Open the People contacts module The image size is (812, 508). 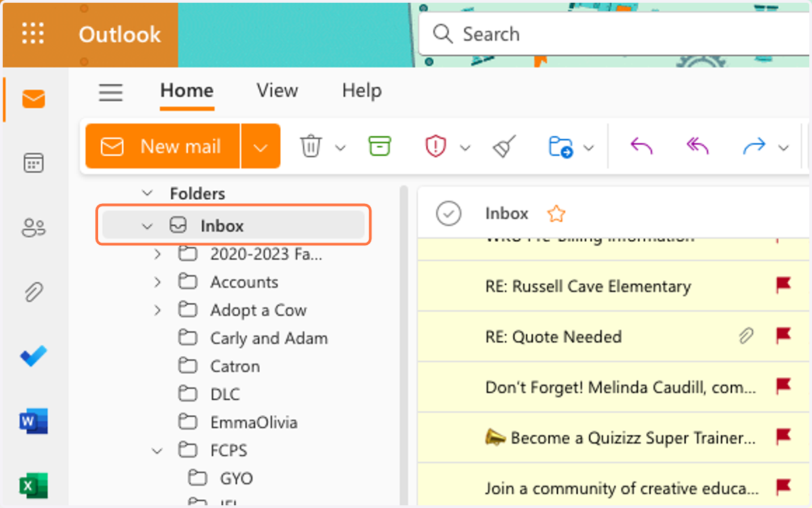[33, 228]
